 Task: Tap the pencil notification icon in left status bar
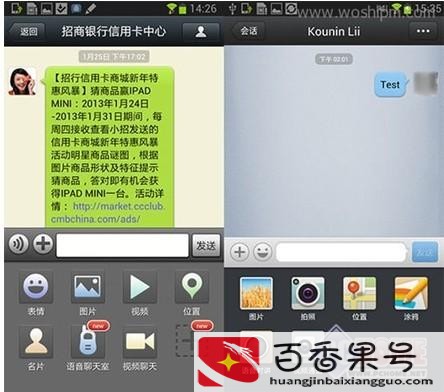pyautogui.click(x=90, y=9)
